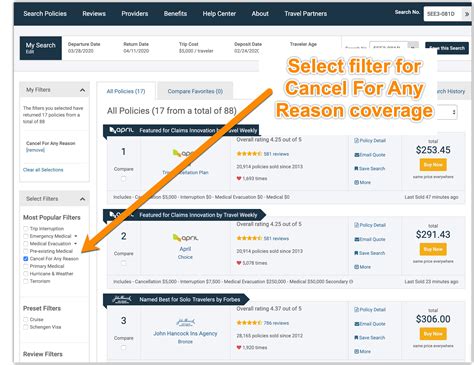This screenshot has height=365, width=474.
Task: Open More options for April Choice plan
Action: (362, 267)
